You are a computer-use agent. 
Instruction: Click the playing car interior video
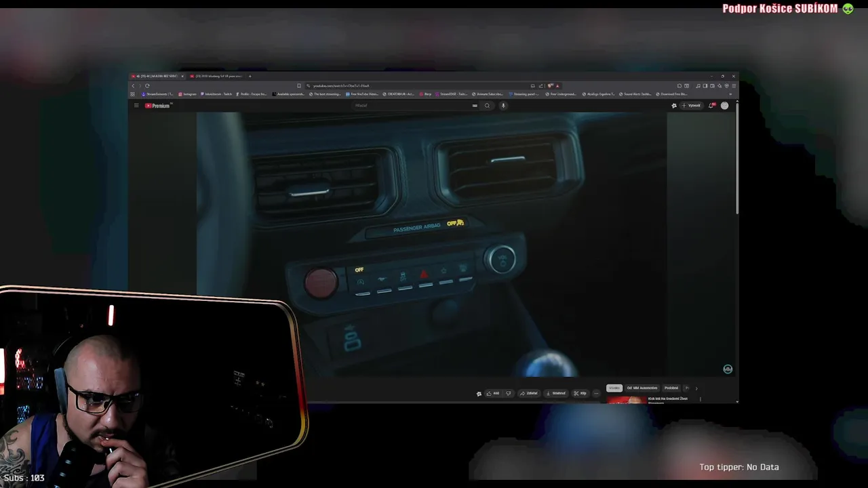(x=431, y=244)
